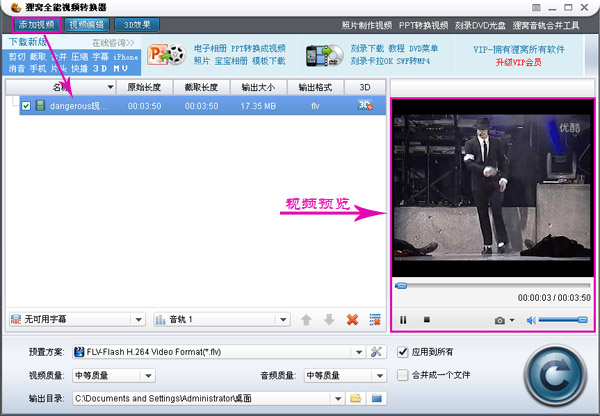Click the advanced settings tools icon

[x=376, y=352]
